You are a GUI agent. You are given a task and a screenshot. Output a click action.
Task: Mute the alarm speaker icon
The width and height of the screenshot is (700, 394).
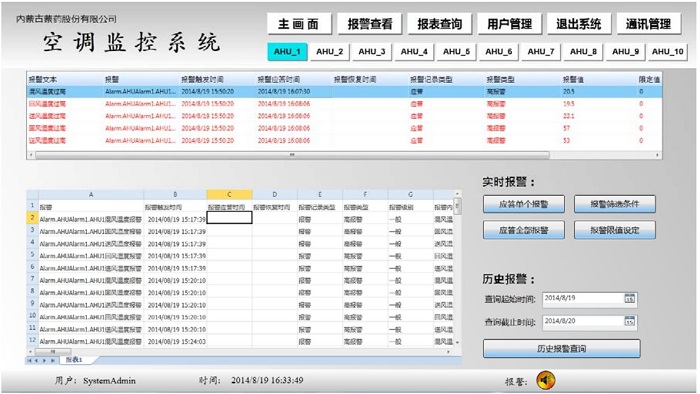[x=546, y=381]
